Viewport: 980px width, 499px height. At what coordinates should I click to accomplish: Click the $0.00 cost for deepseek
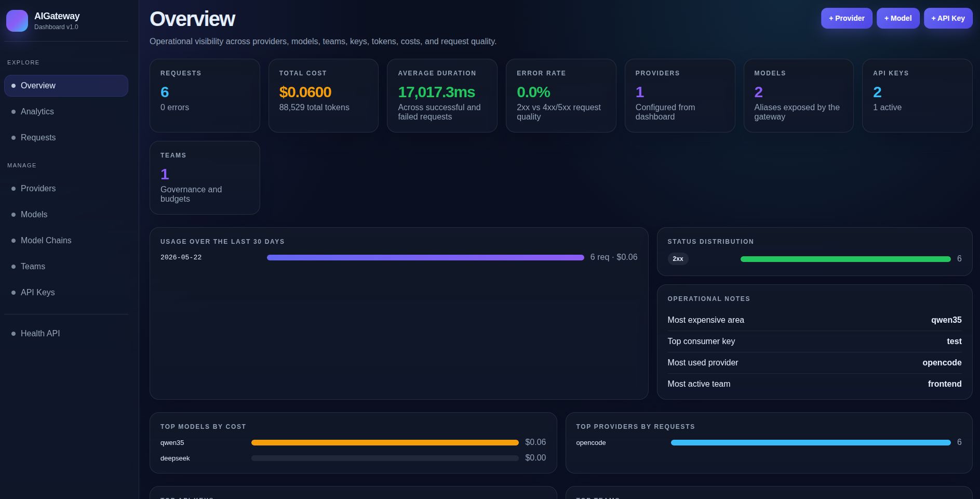pos(535,458)
